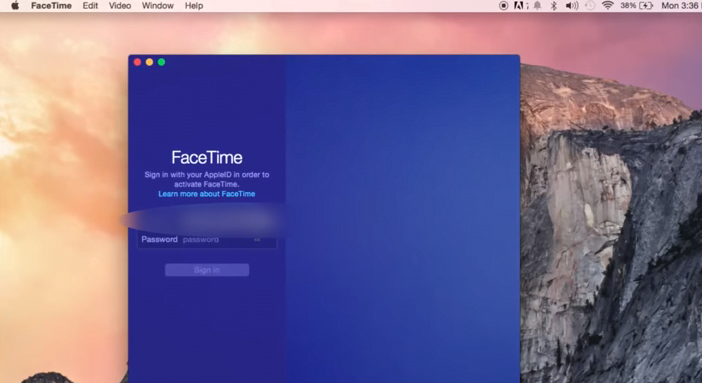
Task: Click the battery charging icon
Action: (x=646, y=6)
